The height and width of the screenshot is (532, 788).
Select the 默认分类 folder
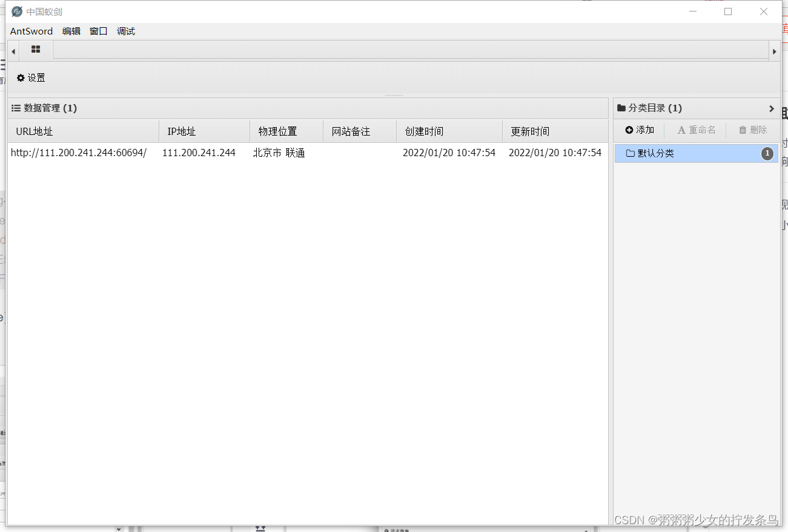tap(697, 153)
